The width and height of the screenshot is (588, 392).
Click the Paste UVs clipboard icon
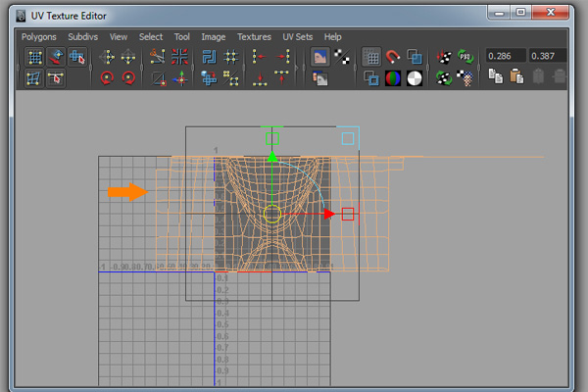515,78
